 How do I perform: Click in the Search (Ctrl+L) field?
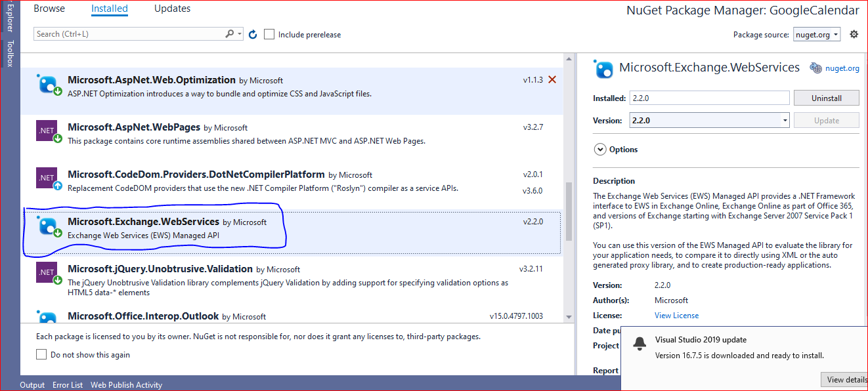point(129,33)
